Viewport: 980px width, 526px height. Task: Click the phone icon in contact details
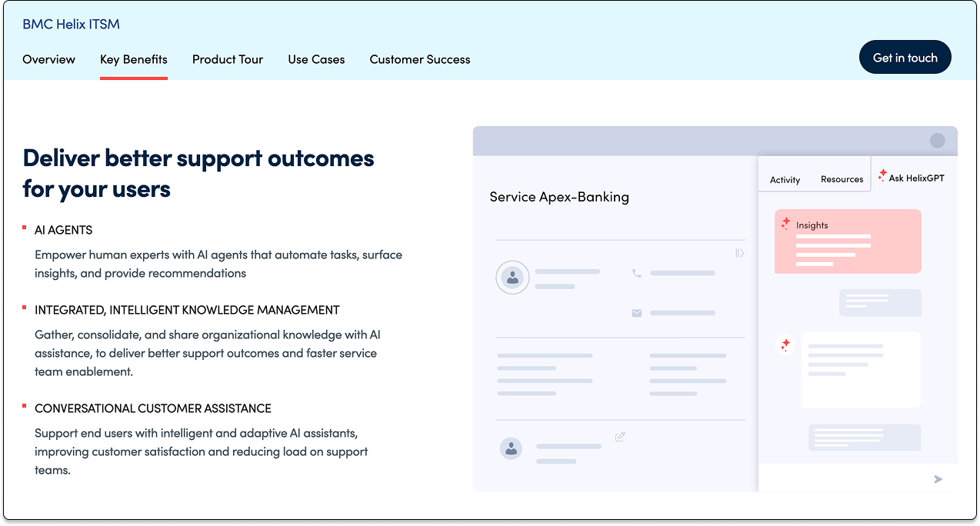636,273
